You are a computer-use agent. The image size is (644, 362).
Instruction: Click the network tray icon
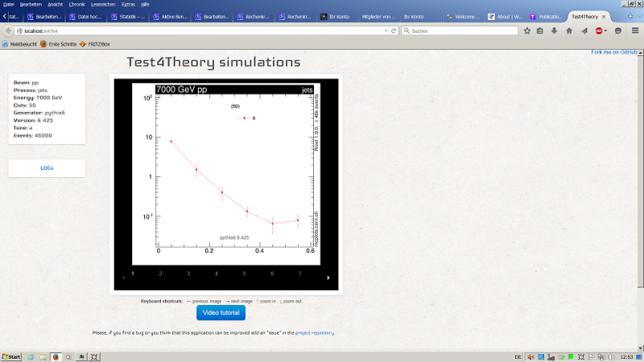[x=601, y=357]
